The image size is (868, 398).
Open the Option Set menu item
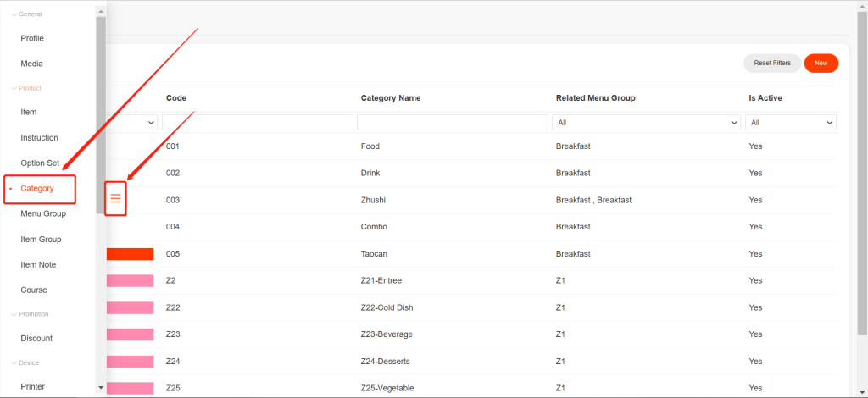click(40, 163)
